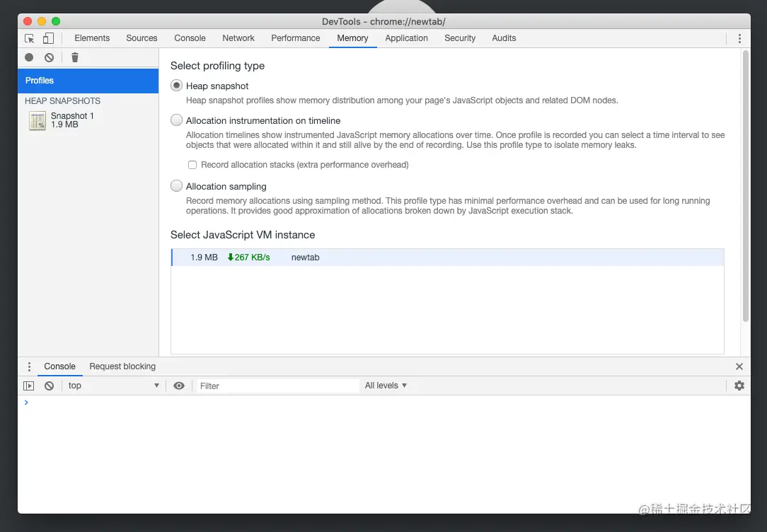Select Allocation instrumentation on timeline option
Screen dimensions: 767x532
tap(177, 120)
